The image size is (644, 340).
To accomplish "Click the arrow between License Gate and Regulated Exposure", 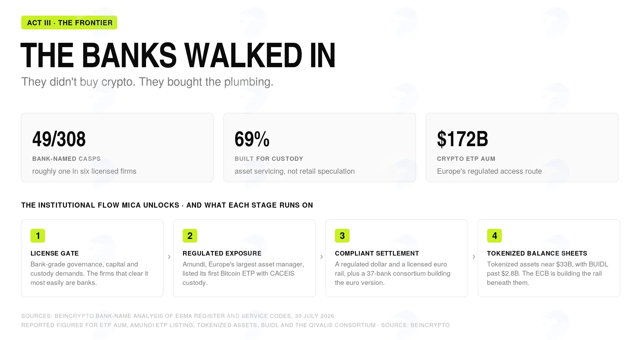I will (x=169, y=257).
